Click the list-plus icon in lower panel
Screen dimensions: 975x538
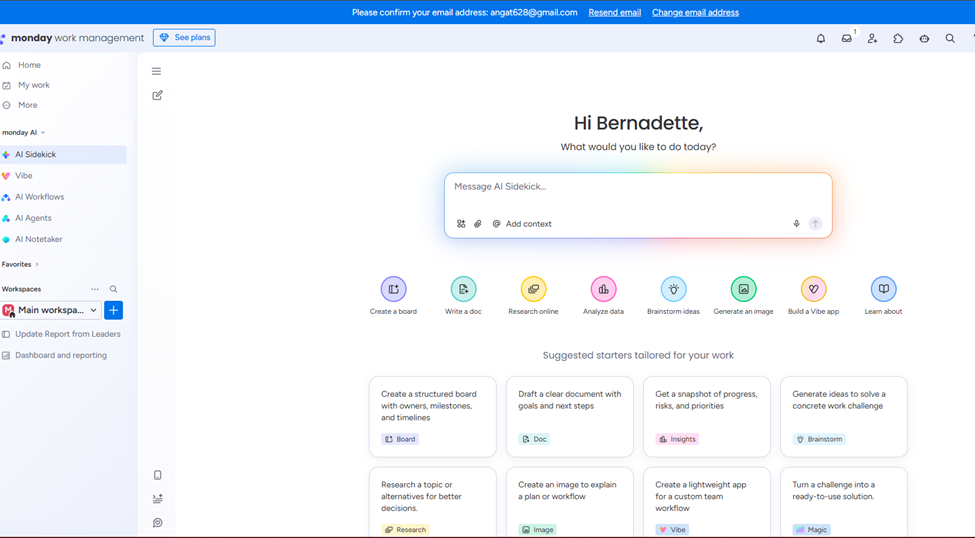pyautogui.click(x=157, y=499)
